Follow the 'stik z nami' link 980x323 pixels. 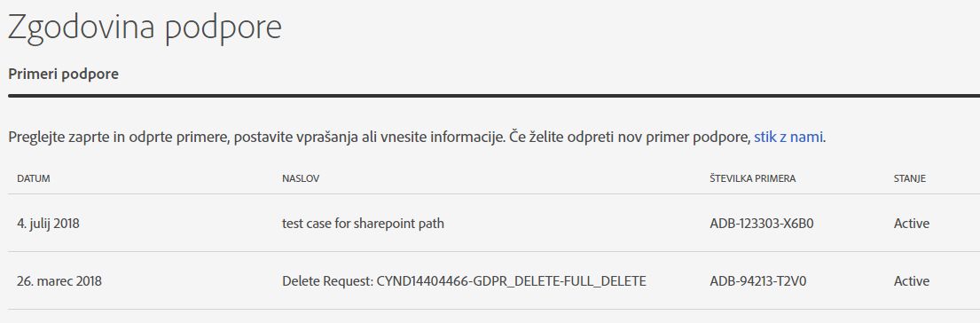coord(788,137)
